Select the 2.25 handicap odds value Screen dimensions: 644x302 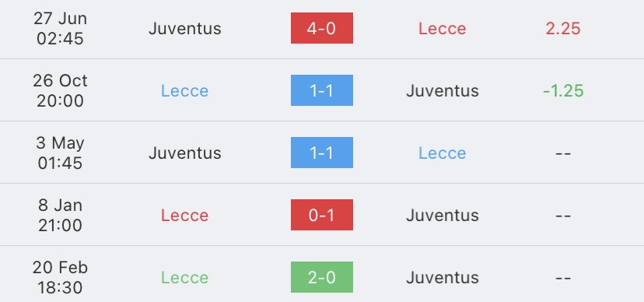[x=563, y=28]
